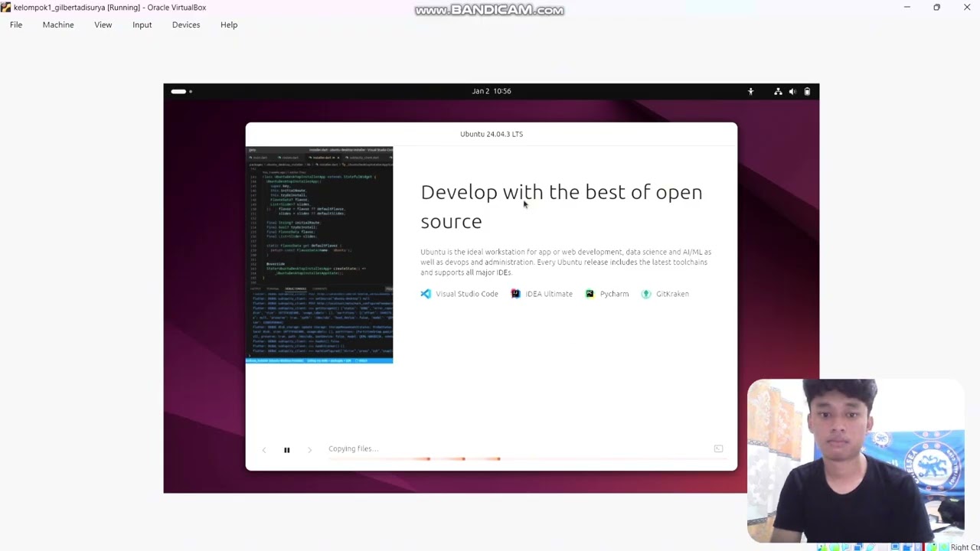
Task: Pause the installer slideshow
Action: 287,450
